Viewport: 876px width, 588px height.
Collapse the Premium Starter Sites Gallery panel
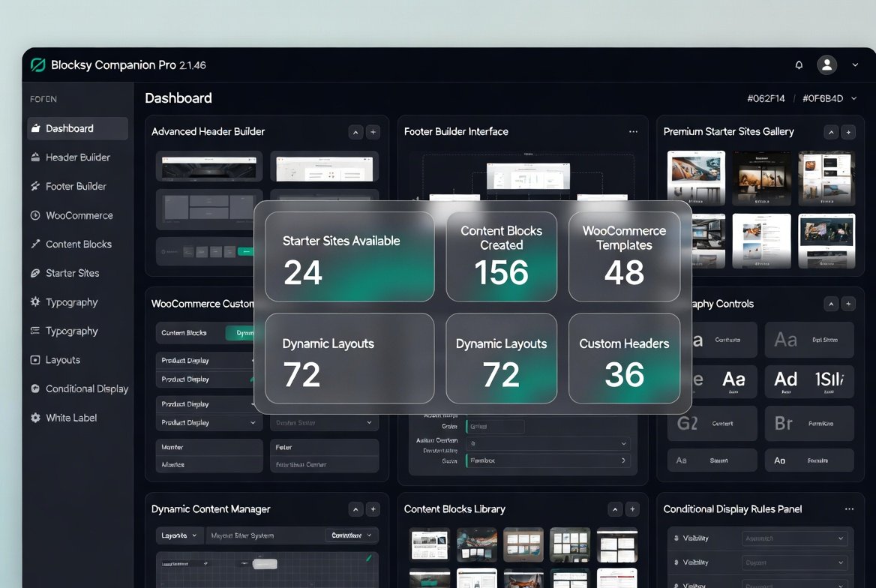click(831, 133)
